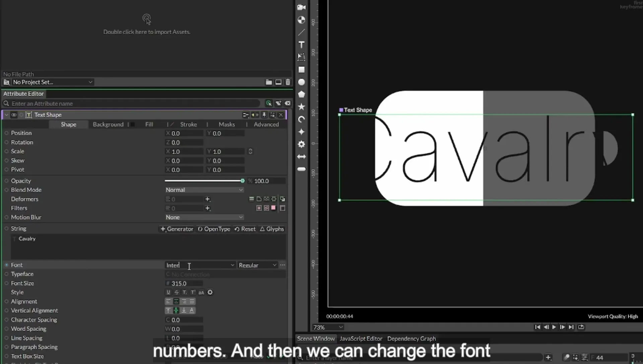Select the Pen line tool
This screenshot has height=364, width=643.
[x=301, y=32]
